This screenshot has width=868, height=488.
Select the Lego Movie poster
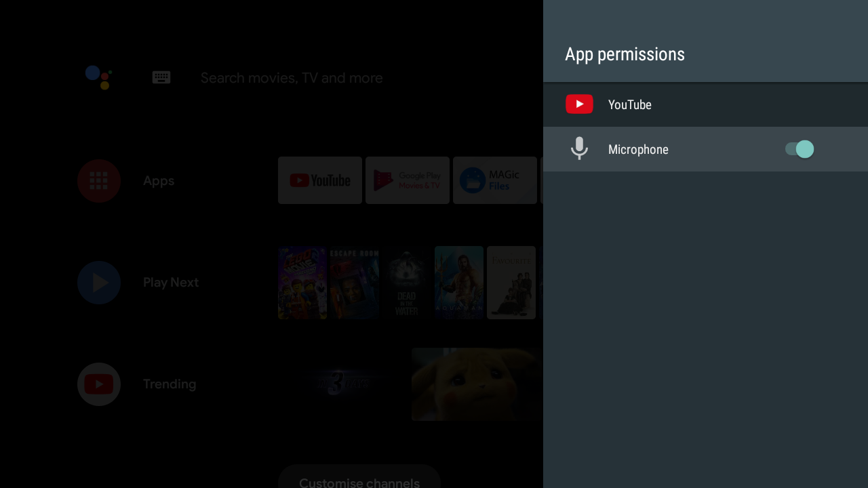pos(302,283)
